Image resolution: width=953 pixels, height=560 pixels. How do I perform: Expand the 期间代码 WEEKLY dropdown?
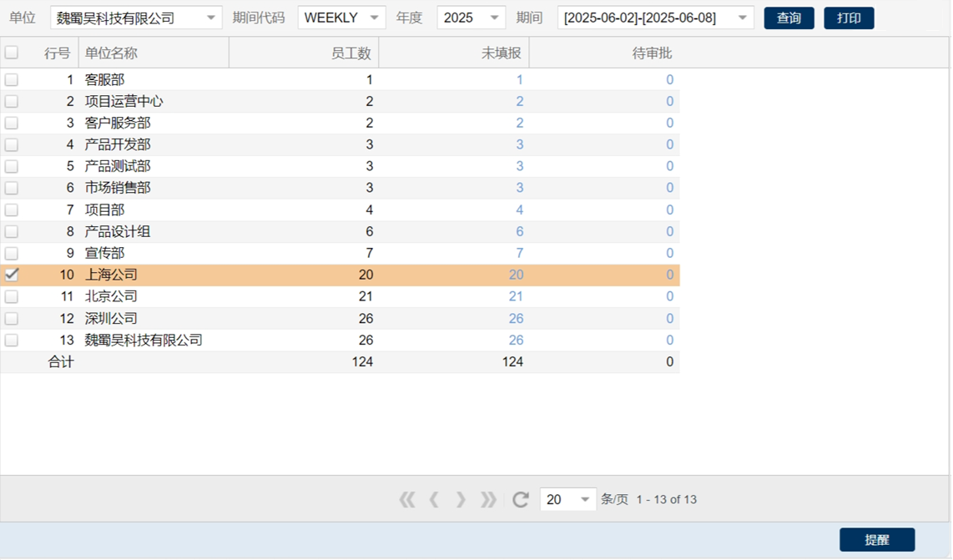tap(374, 18)
